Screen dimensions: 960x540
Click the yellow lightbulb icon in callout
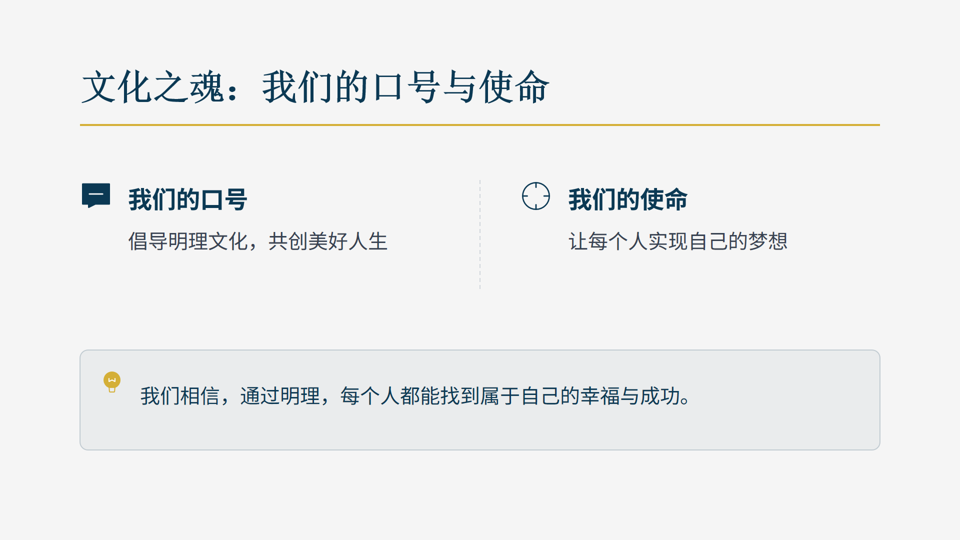(x=112, y=382)
